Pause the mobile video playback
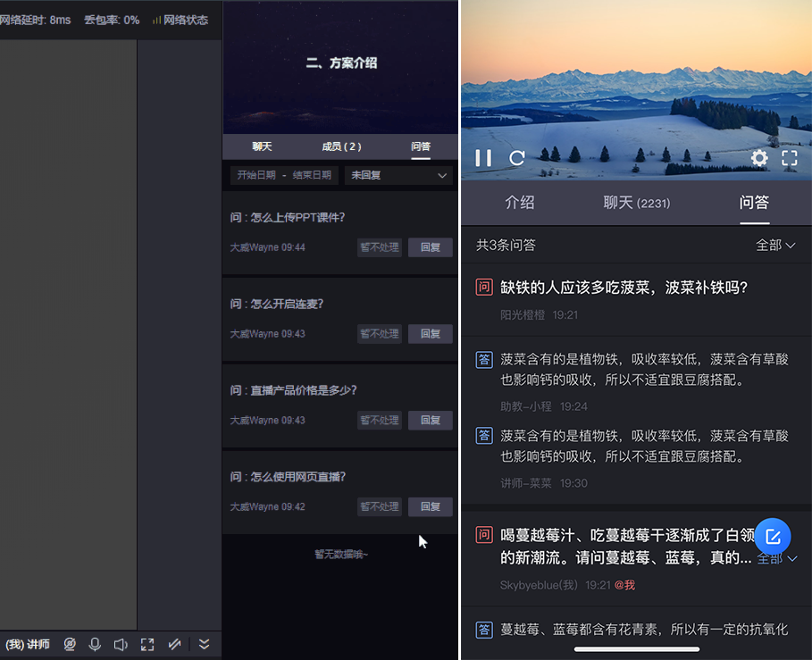Image resolution: width=812 pixels, height=660 pixels. 483,158
